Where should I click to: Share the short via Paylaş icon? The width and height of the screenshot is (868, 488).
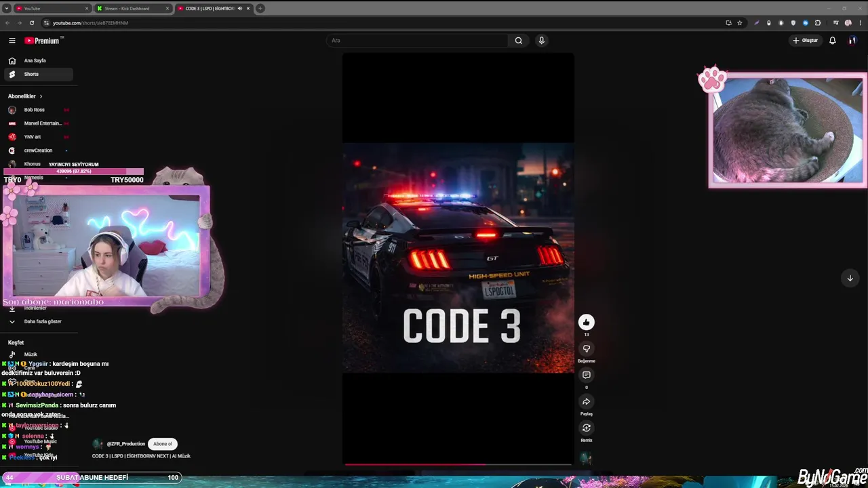click(x=587, y=401)
